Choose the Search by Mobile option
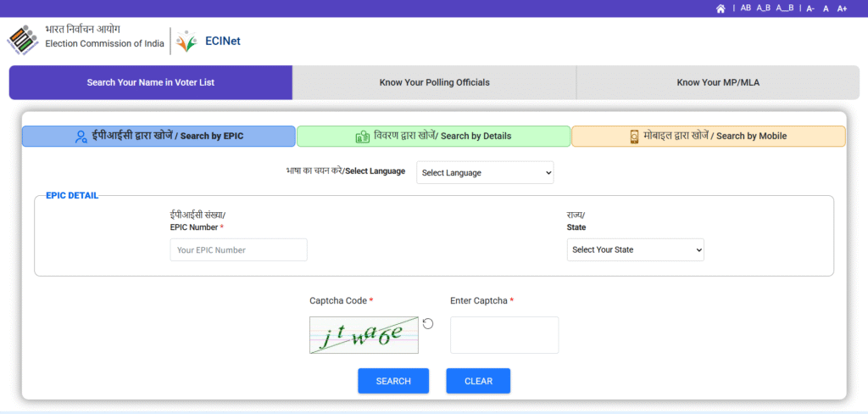The image size is (868, 414). click(x=708, y=136)
